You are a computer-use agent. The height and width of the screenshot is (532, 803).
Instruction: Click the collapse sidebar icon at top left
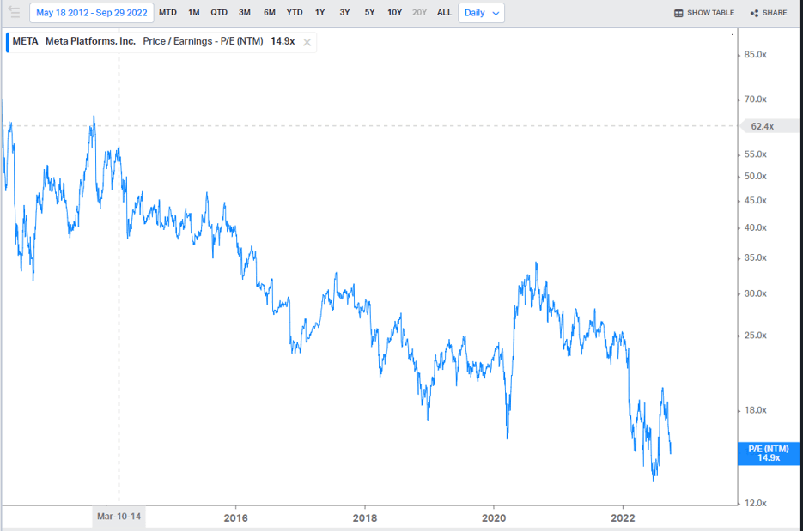pos(14,13)
